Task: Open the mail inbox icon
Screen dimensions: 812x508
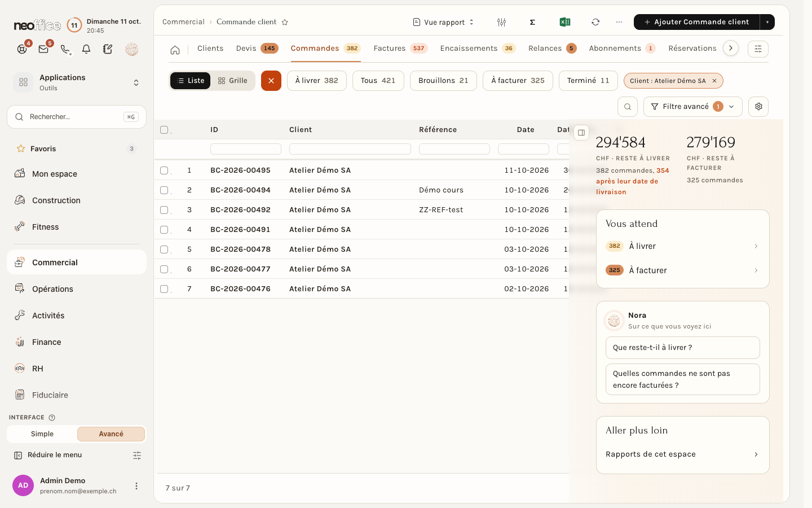Action: pyautogui.click(x=43, y=49)
